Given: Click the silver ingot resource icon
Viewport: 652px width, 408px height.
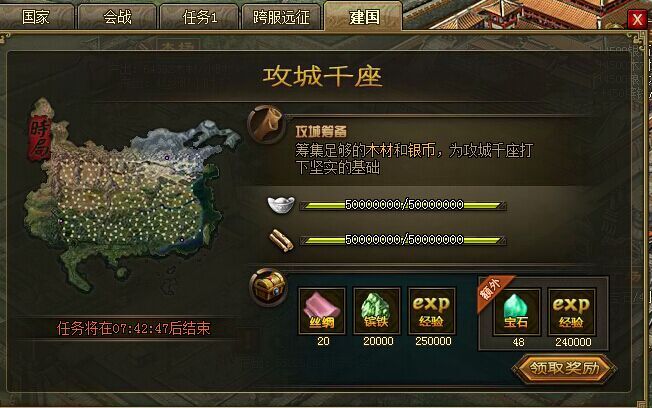Looking at the screenshot, I should (281, 204).
